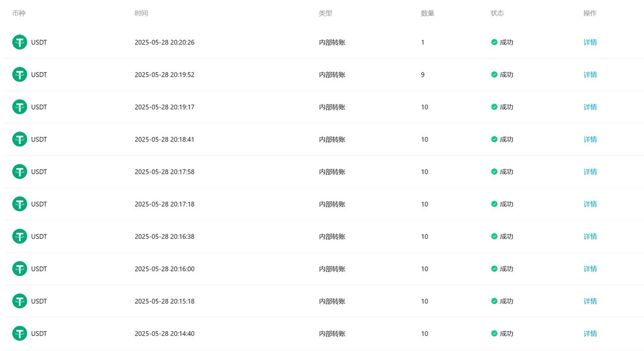This screenshot has width=644, height=351.
Task: Click the 类型 column header
Action: tap(326, 13)
